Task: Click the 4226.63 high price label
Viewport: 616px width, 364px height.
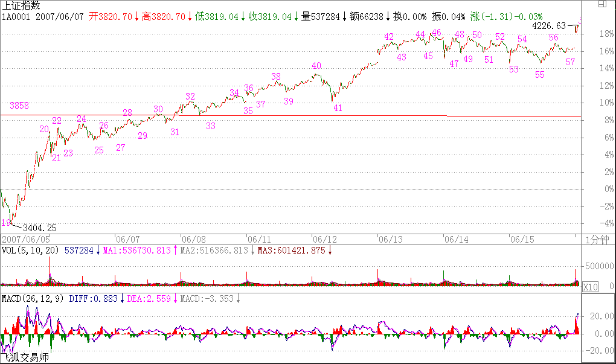Action: pos(550,27)
